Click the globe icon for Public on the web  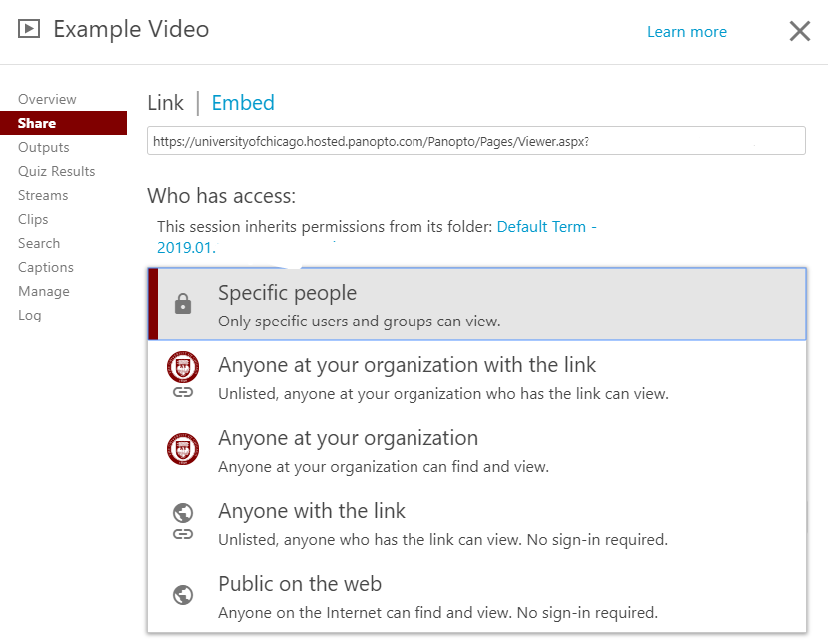183,595
